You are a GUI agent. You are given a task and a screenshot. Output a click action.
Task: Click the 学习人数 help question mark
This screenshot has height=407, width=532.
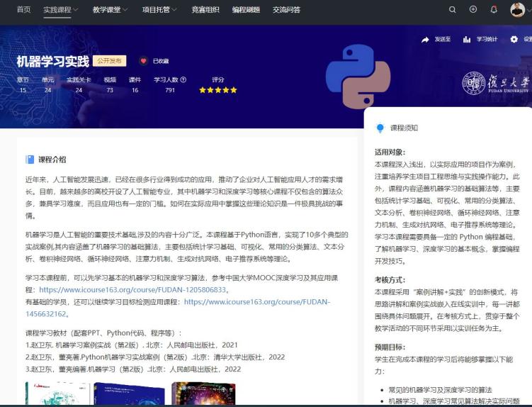point(183,79)
